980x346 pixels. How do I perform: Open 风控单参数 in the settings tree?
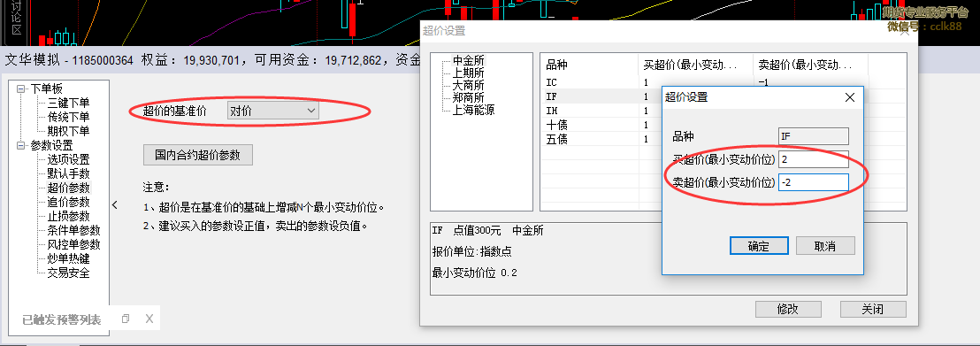[73, 244]
